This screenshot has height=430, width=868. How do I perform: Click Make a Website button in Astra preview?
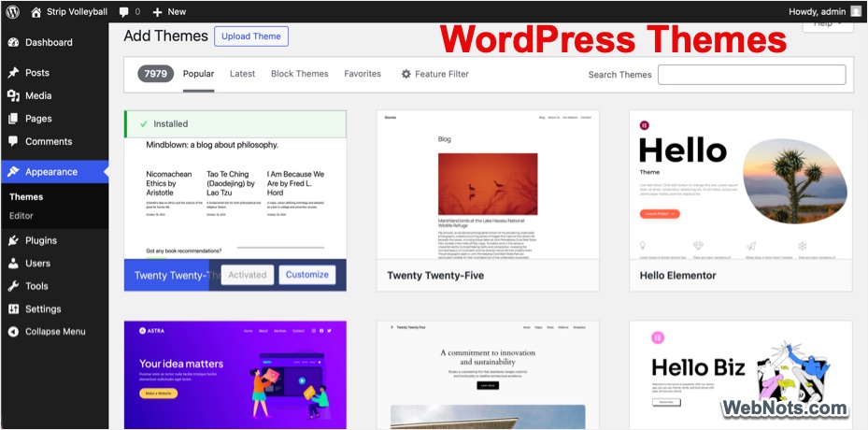coord(158,394)
